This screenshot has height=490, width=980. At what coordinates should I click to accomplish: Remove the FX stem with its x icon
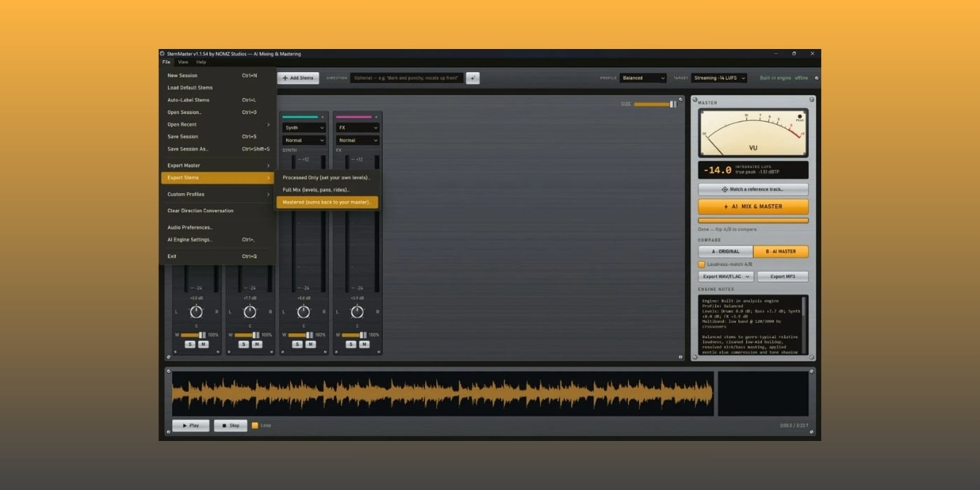[376, 117]
